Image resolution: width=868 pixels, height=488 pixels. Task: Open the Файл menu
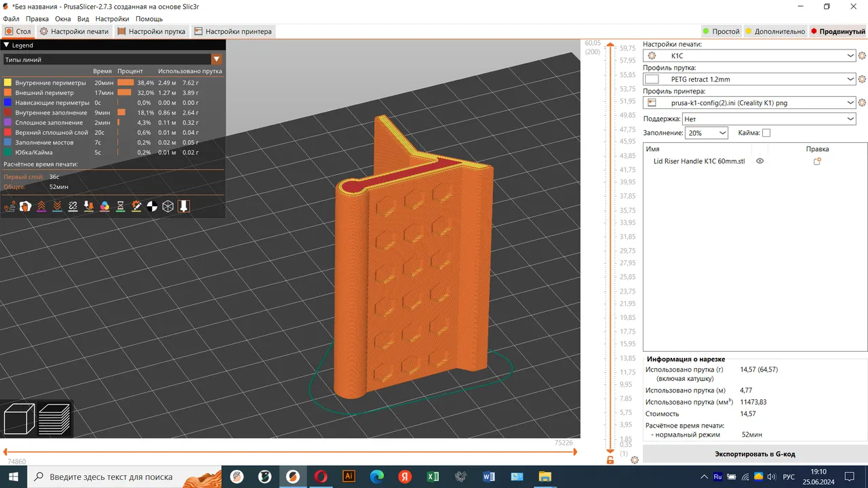click(x=11, y=18)
